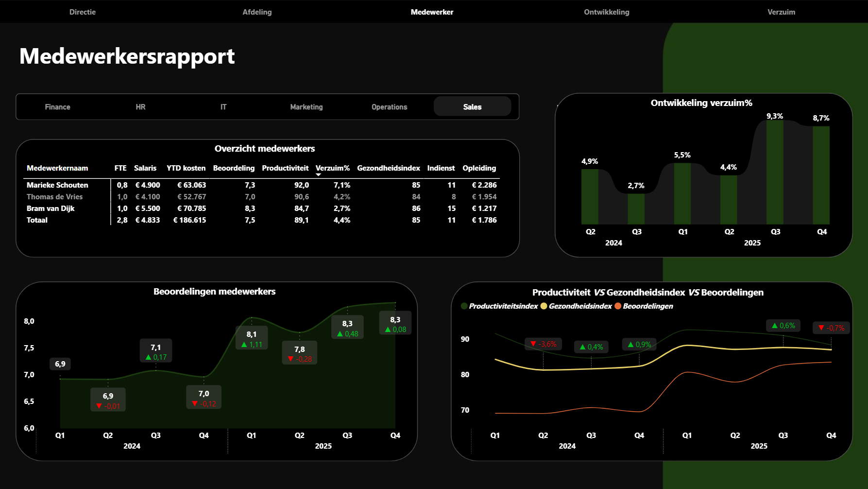Sort table by Productiviteit column header

point(285,168)
